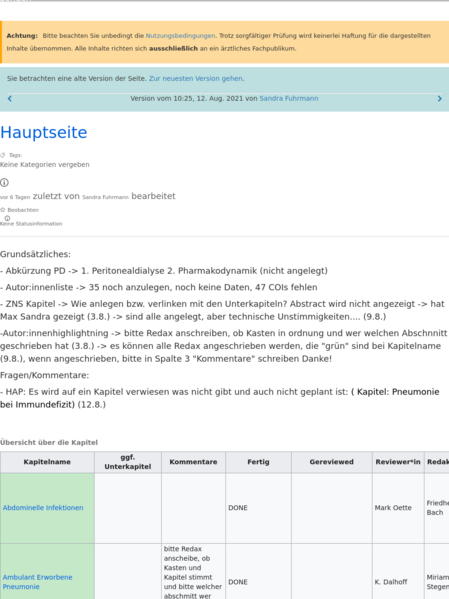Click the 'Autor:innenliste' note line
The height and width of the screenshot is (599, 449).
(x=159, y=287)
